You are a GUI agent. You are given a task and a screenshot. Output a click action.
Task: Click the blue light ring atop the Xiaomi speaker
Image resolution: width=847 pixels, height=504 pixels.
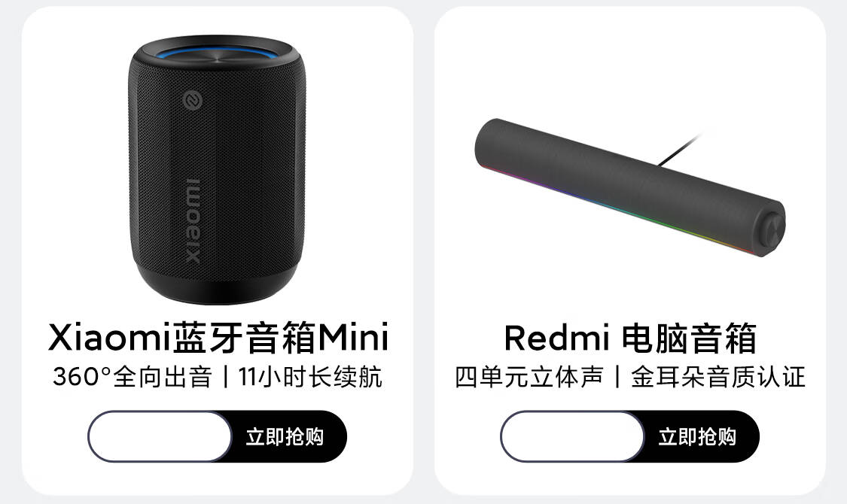pyautogui.click(x=216, y=53)
